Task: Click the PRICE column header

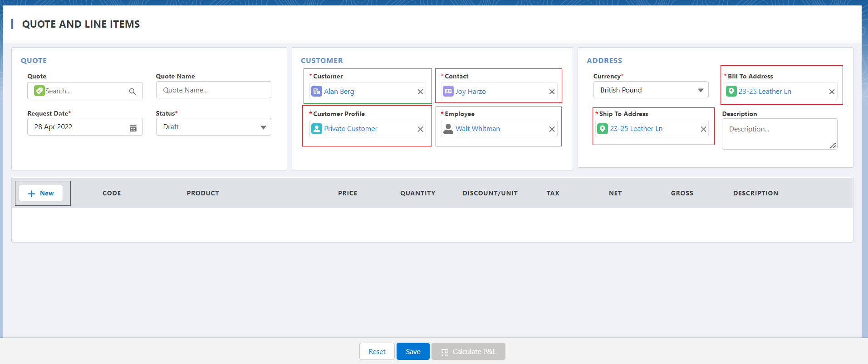Action: 348,193
